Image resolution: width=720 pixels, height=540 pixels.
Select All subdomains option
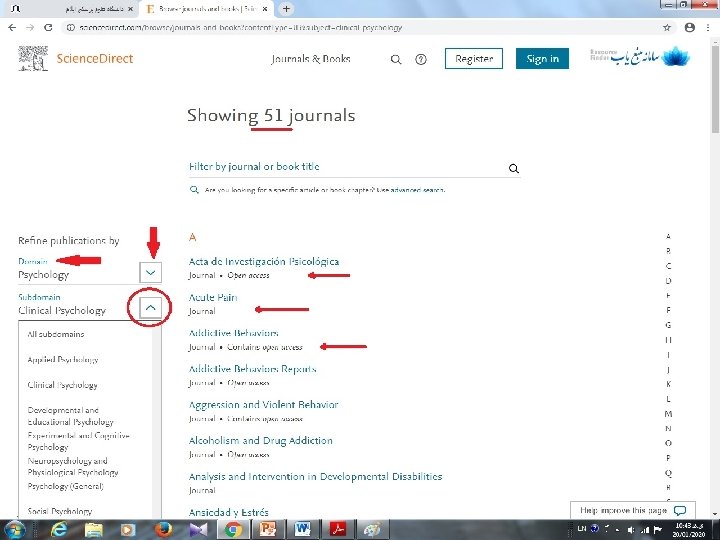(56, 334)
